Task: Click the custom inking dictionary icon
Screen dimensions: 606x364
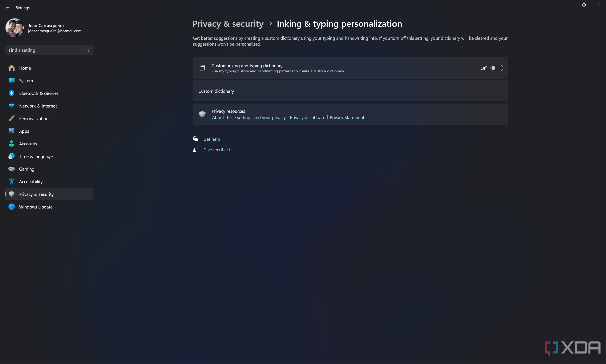Action: click(202, 68)
